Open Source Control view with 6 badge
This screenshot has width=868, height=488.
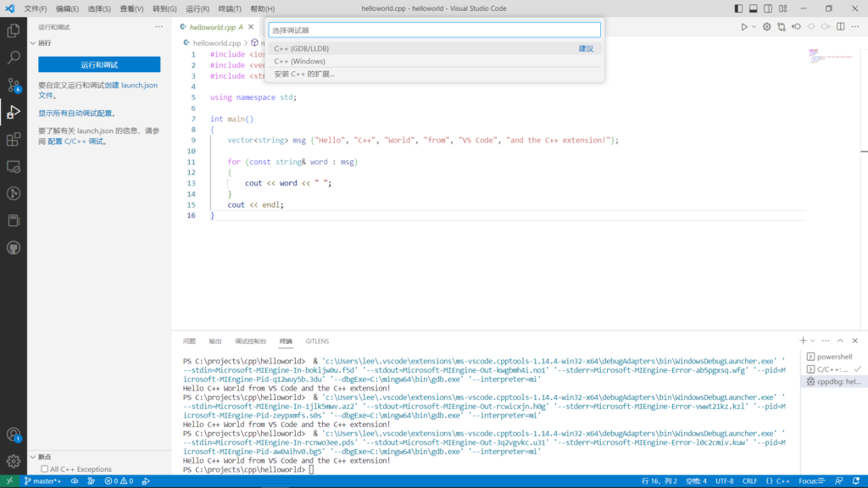[x=14, y=85]
